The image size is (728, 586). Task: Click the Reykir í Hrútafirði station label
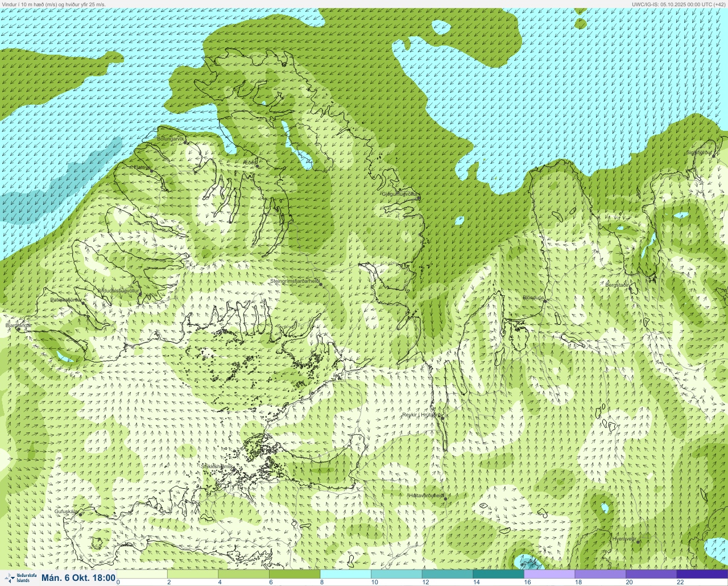click(422, 415)
